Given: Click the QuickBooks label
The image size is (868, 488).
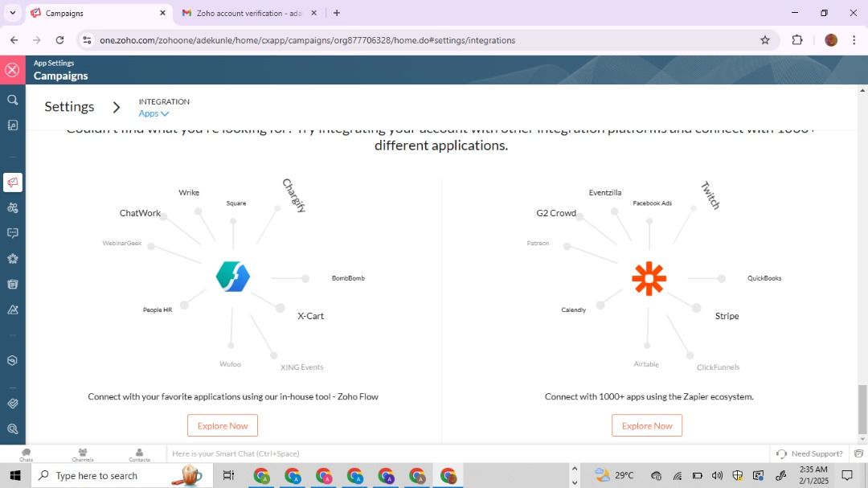Looking at the screenshot, I should click(764, 278).
